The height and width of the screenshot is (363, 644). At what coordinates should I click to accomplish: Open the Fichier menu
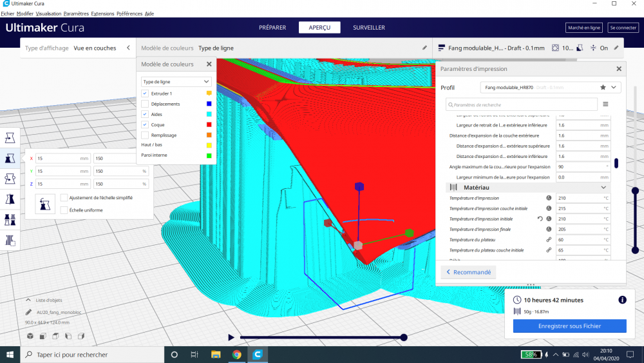click(x=7, y=14)
